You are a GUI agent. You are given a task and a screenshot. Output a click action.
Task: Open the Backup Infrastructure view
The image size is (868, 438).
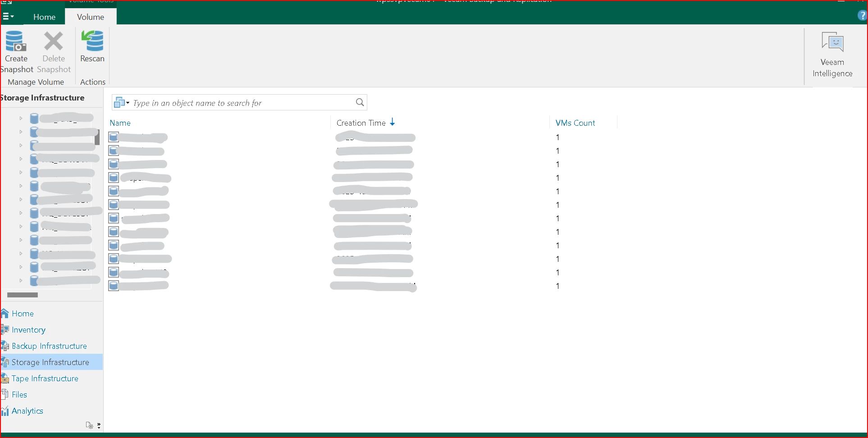coord(49,346)
